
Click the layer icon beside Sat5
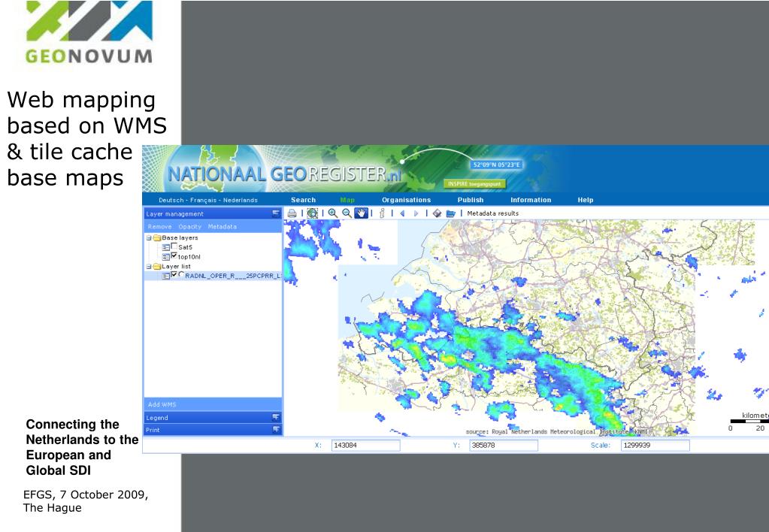[x=166, y=248]
